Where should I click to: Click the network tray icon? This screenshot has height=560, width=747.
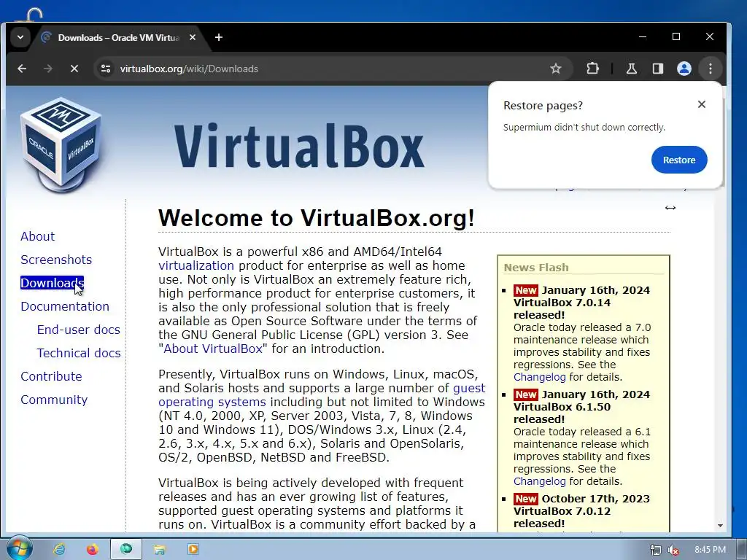point(656,550)
